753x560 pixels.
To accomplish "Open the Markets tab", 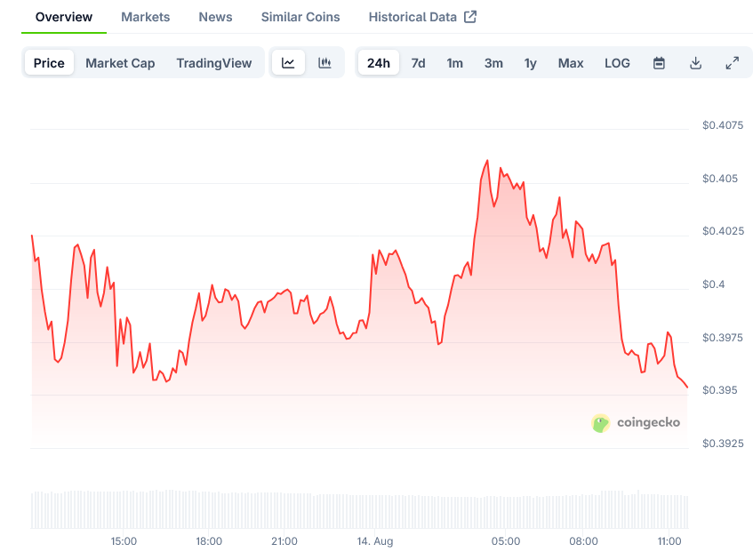I will (x=146, y=17).
